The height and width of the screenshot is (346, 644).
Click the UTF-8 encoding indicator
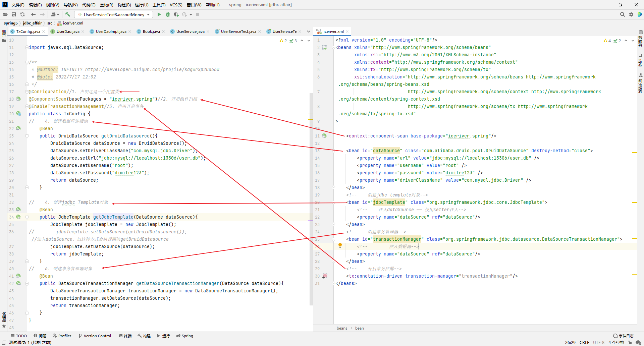click(599, 342)
